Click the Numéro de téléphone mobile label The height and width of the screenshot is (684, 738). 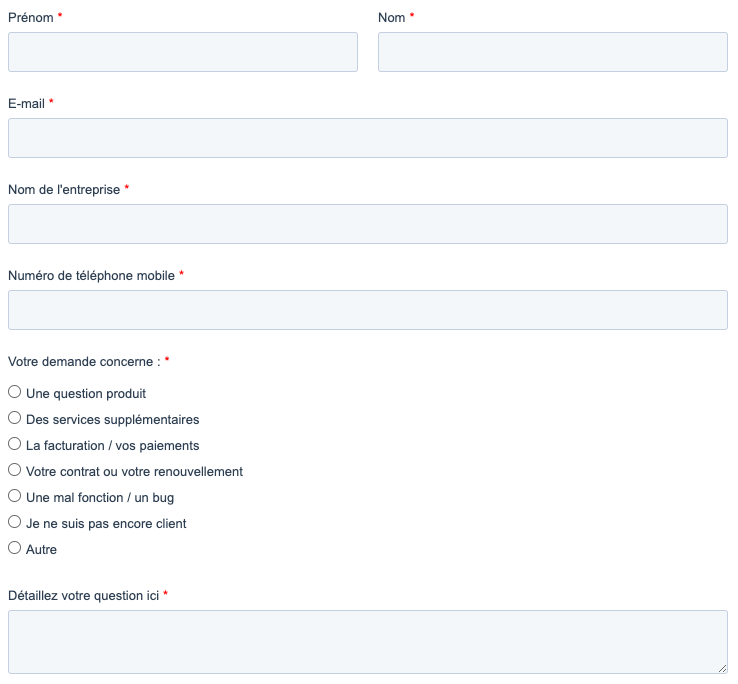(x=91, y=275)
